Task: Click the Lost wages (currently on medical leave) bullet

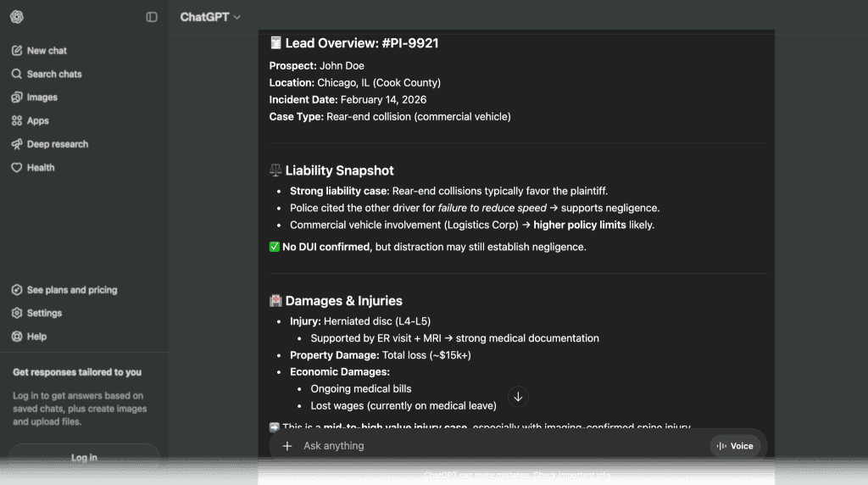Action: coord(403,406)
